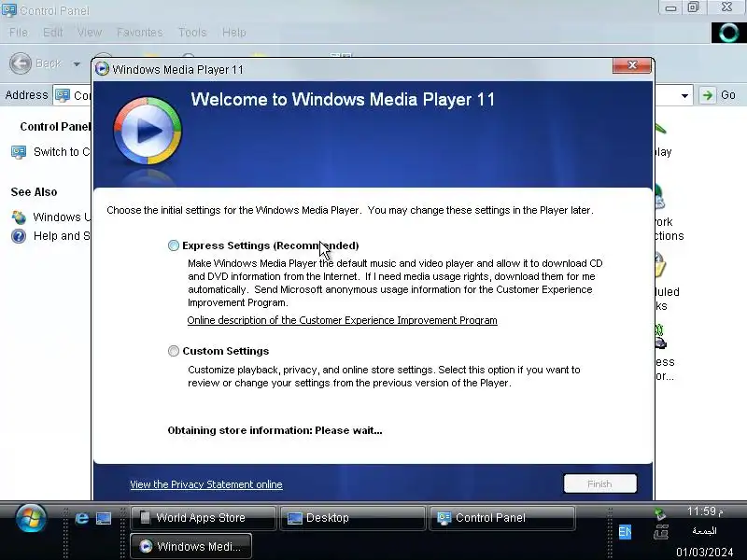Image resolution: width=747 pixels, height=560 pixels.
Task: Click the date 01/03/2024 in system tray
Action: click(x=704, y=553)
